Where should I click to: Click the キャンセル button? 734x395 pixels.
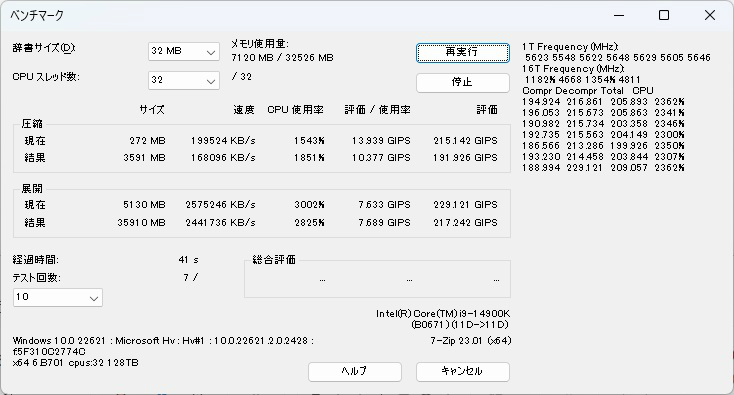[x=462, y=372]
